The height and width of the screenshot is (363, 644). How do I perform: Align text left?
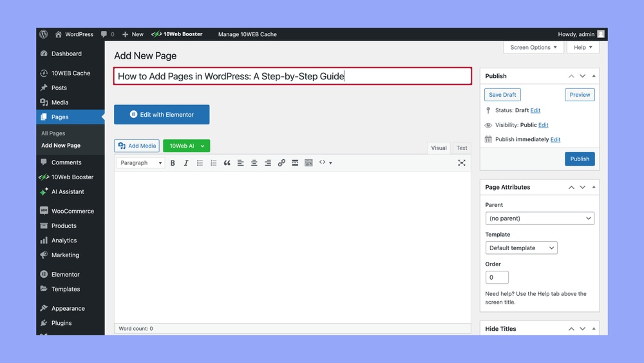point(240,162)
